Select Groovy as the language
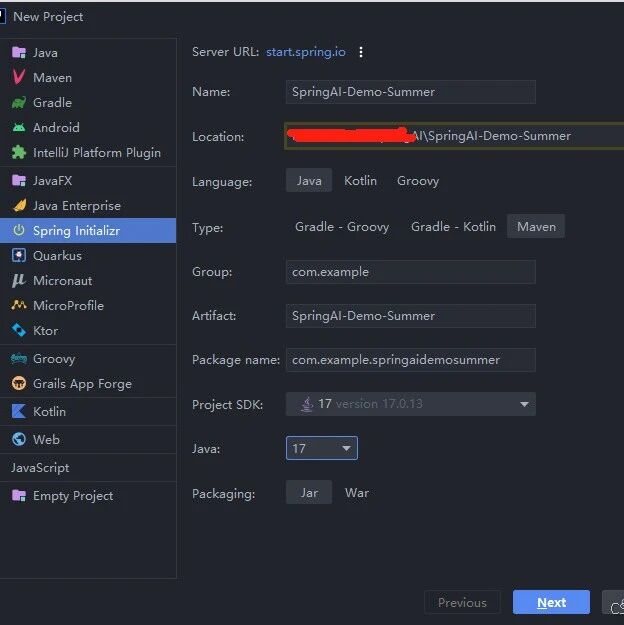The width and height of the screenshot is (624, 625). pos(418,181)
